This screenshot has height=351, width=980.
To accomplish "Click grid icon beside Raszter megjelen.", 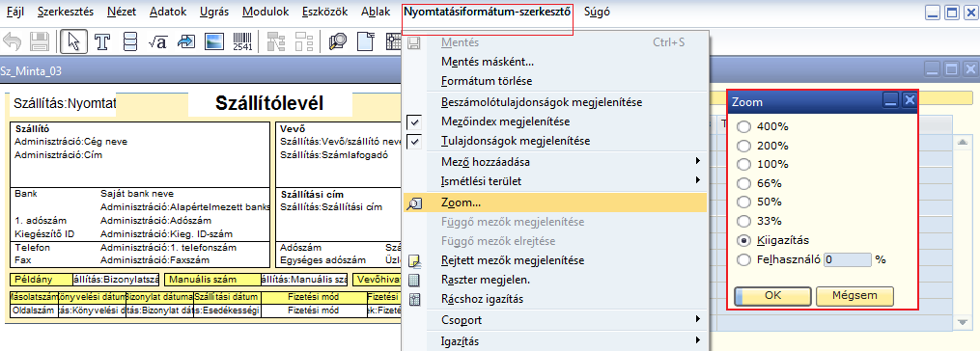I will click(x=414, y=280).
